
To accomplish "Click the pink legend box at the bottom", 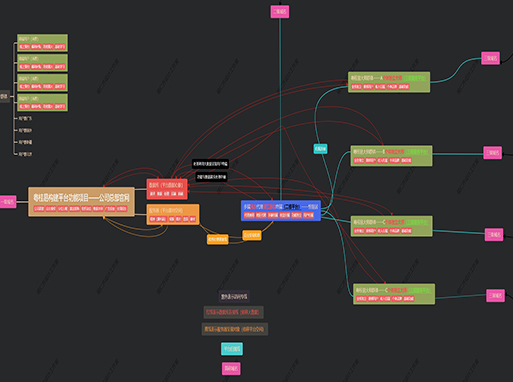I will (231, 368).
